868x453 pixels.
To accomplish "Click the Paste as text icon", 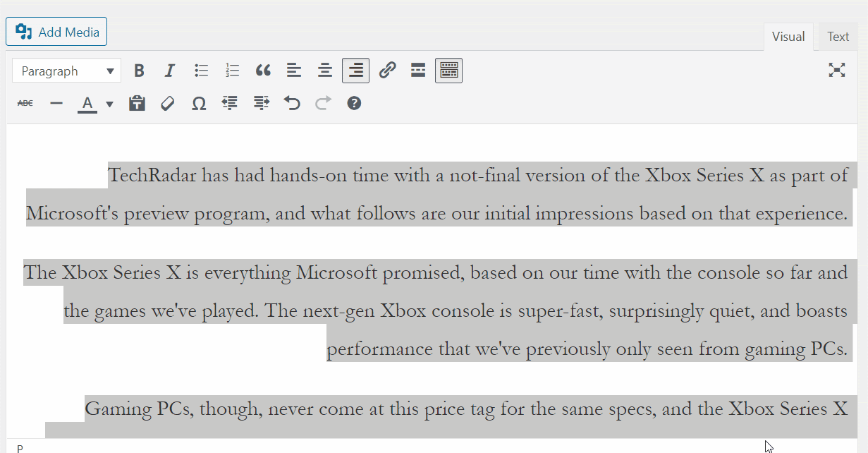I will 137,104.
